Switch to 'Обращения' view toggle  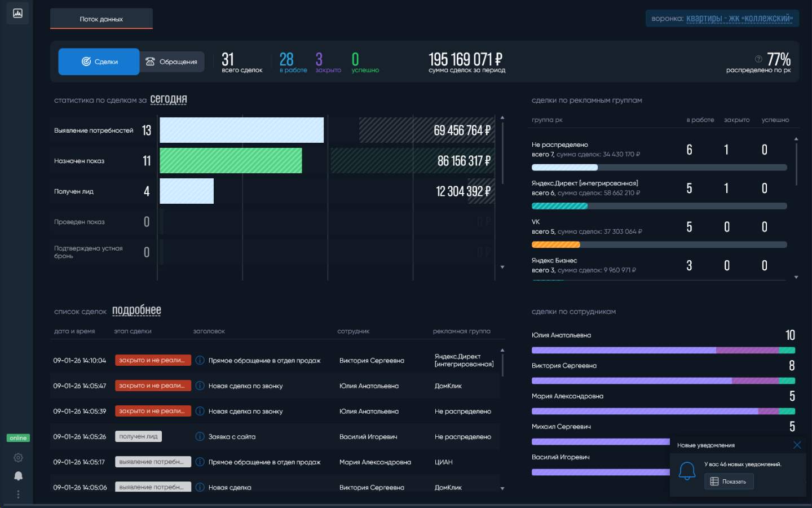[x=172, y=62]
